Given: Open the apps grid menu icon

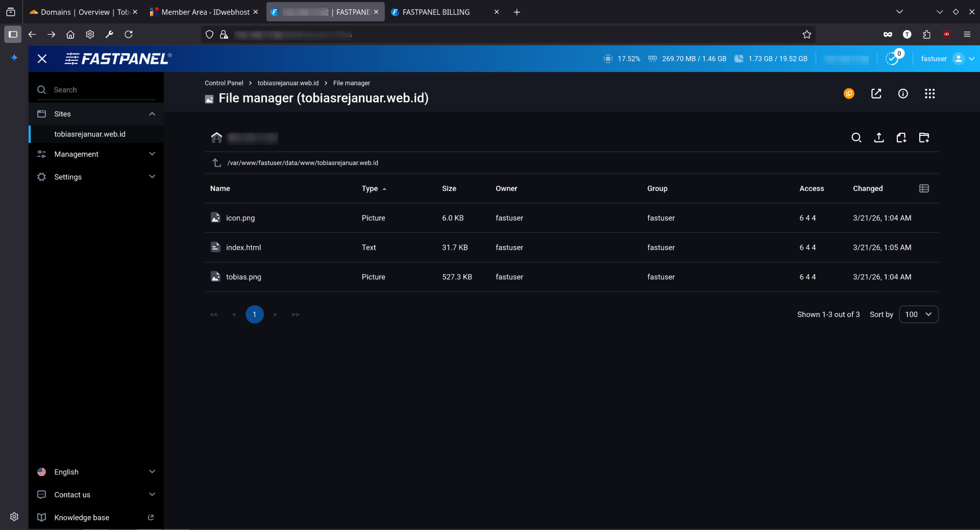Looking at the screenshot, I should tap(930, 94).
